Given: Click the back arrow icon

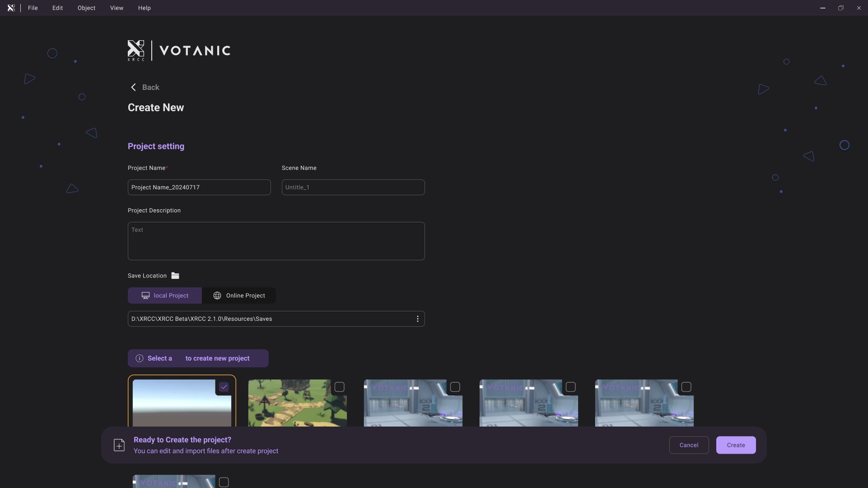Looking at the screenshot, I should tap(133, 87).
